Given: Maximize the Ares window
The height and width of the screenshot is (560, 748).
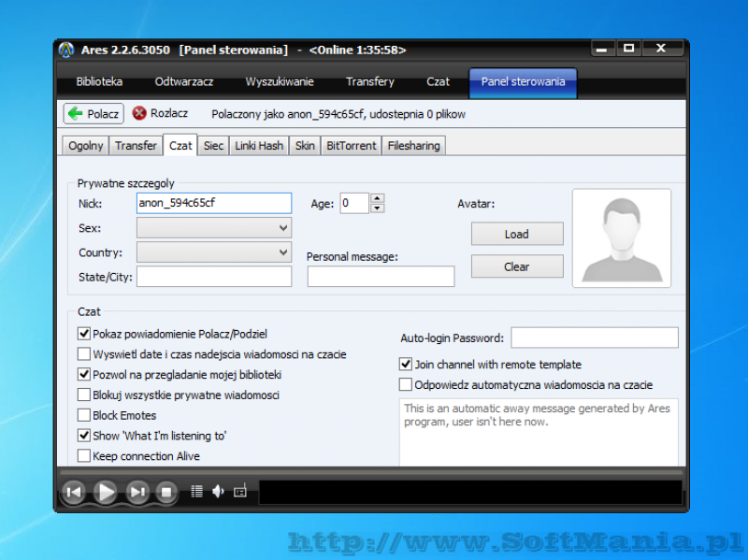Looking at the screenshot, I should point(628,49).
